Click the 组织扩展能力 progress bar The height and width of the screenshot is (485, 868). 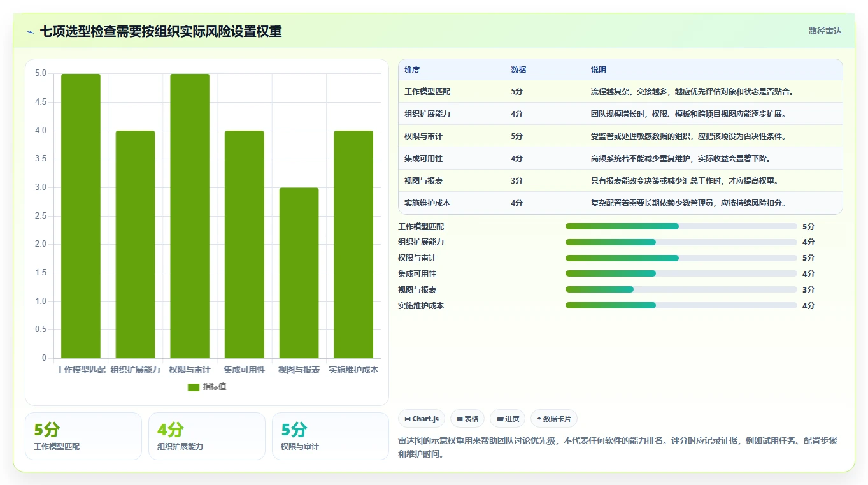681,242
